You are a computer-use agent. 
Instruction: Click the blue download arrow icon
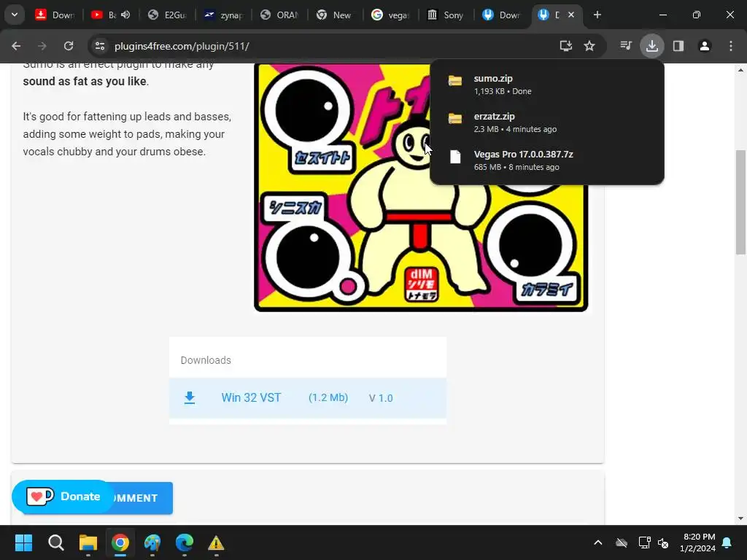pos(190,397)
